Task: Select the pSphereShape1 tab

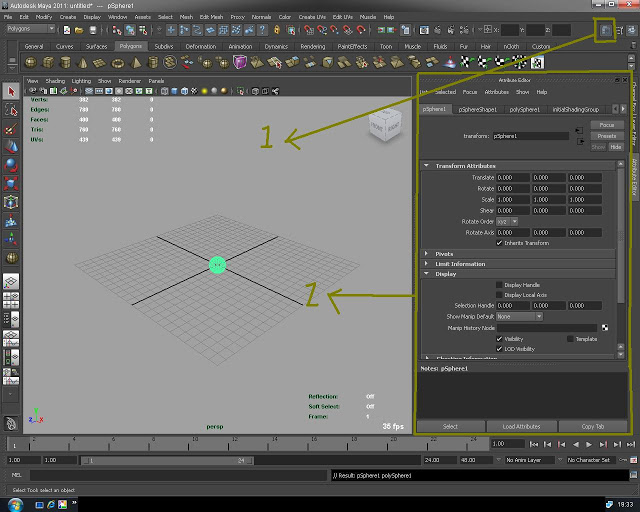Action: pos(478,109)
